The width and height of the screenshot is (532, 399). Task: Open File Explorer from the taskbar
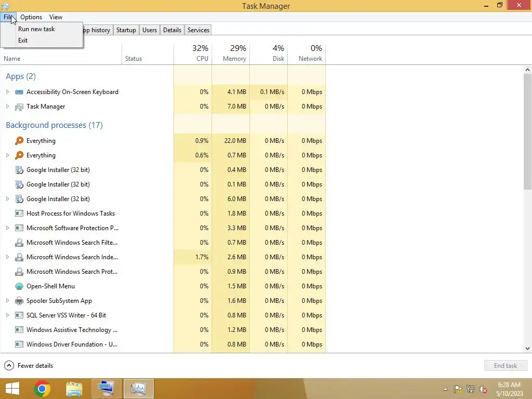click(74, 389)
